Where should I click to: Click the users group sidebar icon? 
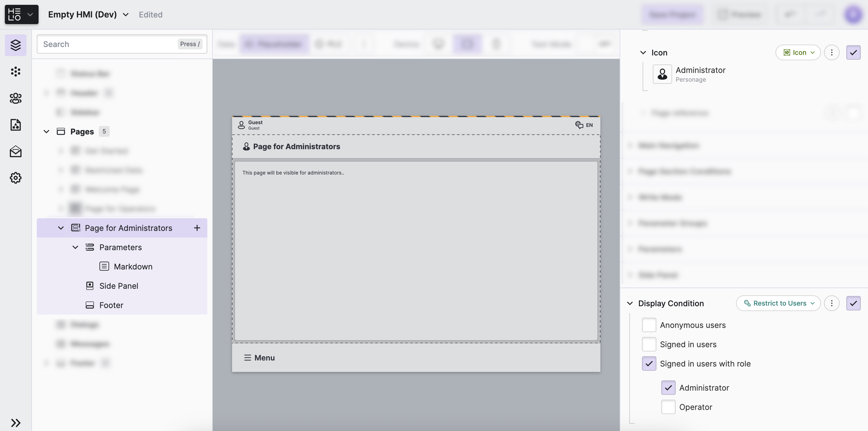(15, 98)
